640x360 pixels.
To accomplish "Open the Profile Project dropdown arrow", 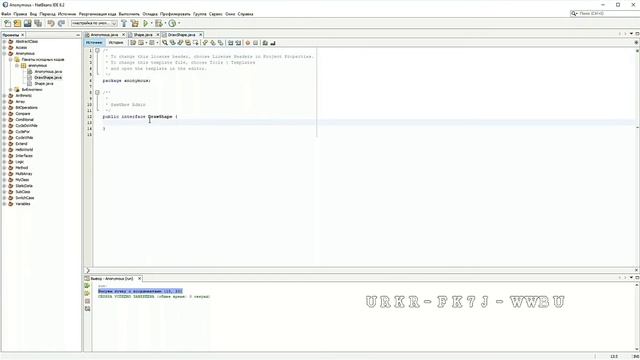I will tap(179, 24).
